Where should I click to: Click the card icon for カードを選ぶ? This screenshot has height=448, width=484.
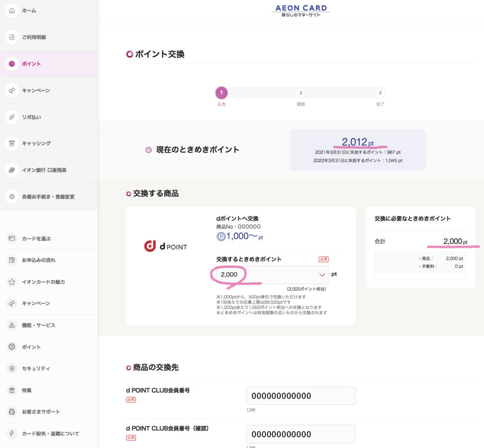pyautogui.click(x=12, y=239)
